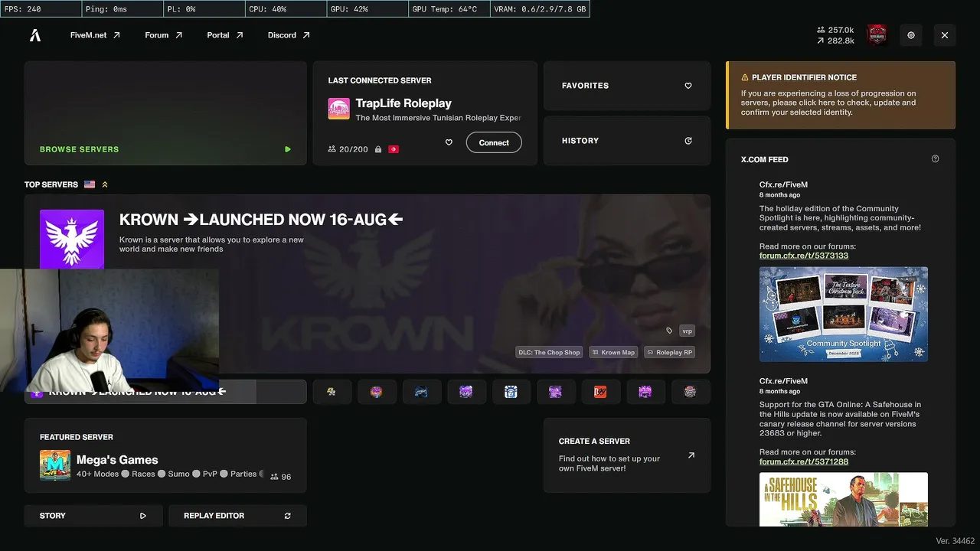980x551 pixels.
Task: Open the Safehouse in the Hills image
Action: click(844, 500)
